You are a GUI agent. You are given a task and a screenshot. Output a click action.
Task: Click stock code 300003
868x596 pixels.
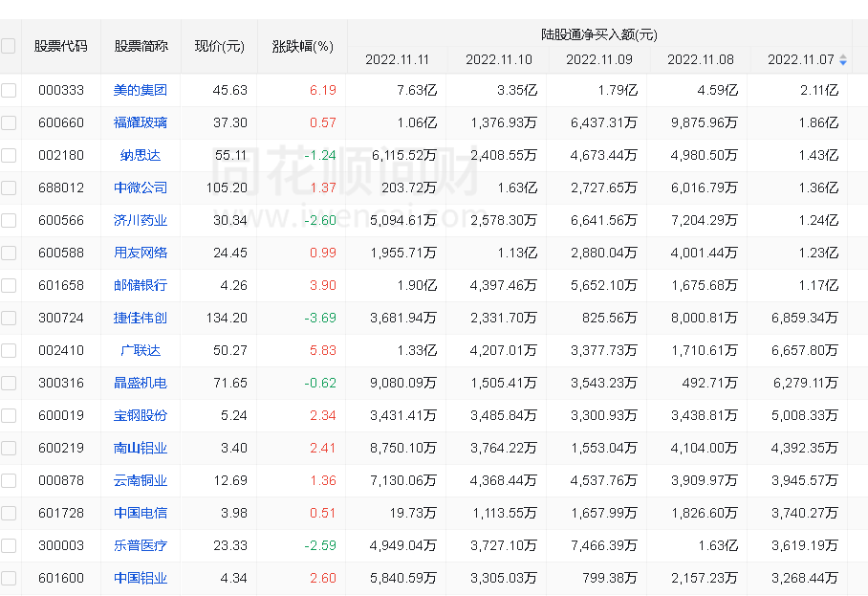(x=61, y=545)
